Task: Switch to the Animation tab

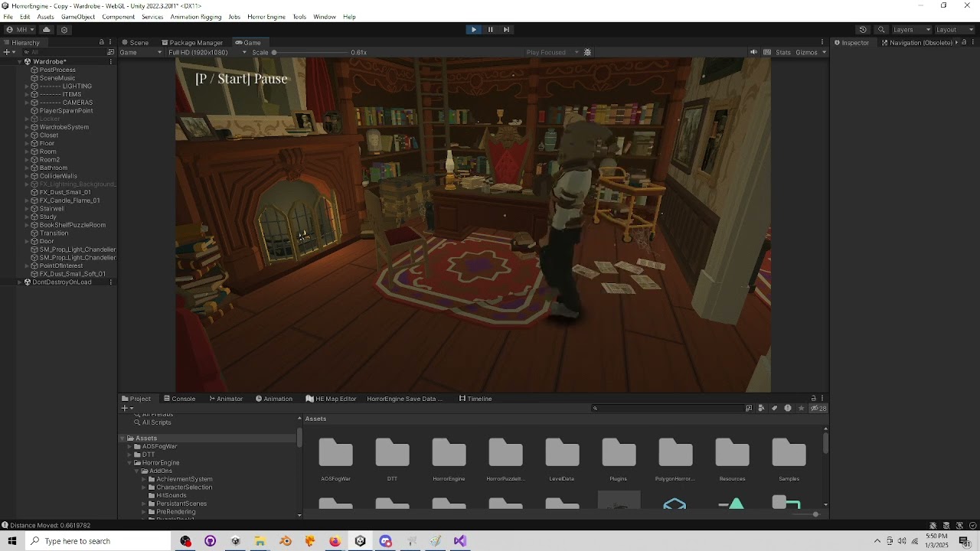Action: click(x=274, y=399)
